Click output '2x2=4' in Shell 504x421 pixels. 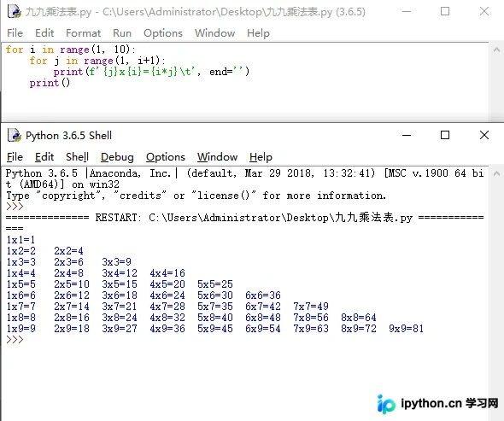(x=69, y=251)
